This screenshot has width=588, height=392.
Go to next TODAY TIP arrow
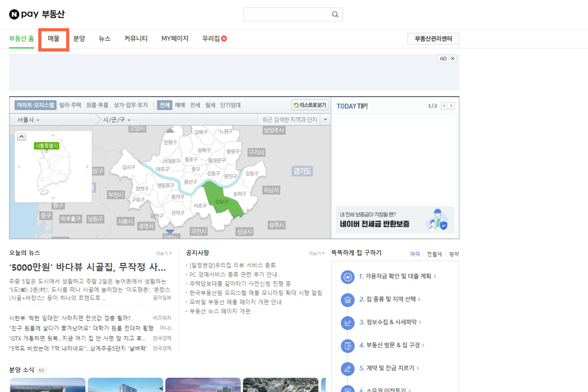click(x=451, y=106)
